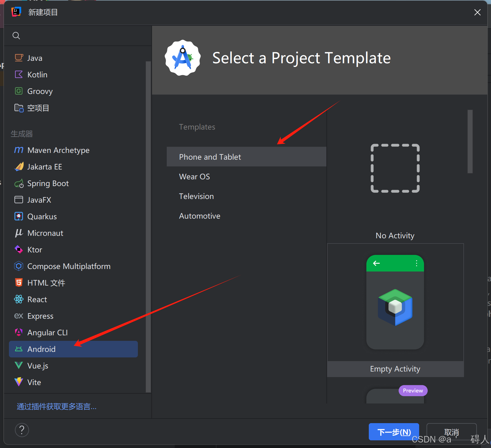Image resolution: width=491 pixels, height=448 pixels.
Task: Click the empty project folder icon
Action: (x=19, y=108)
